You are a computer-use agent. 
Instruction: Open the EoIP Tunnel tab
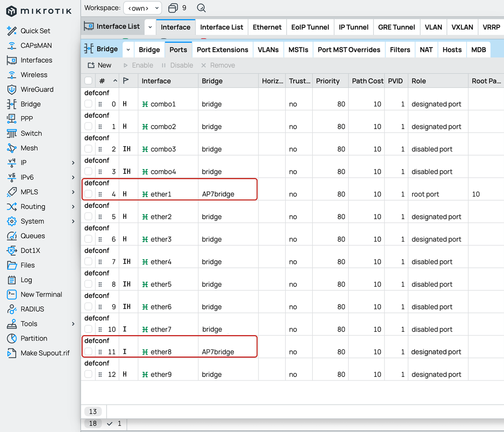(310, 27)
